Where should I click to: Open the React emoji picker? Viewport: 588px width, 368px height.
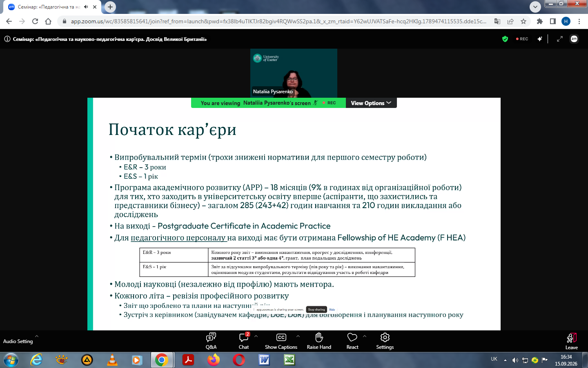click(x=352, y=341)
